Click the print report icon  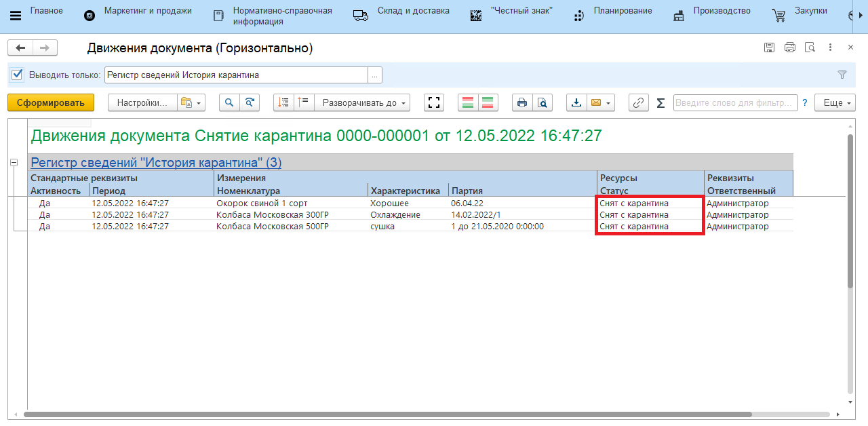(521, 102)
